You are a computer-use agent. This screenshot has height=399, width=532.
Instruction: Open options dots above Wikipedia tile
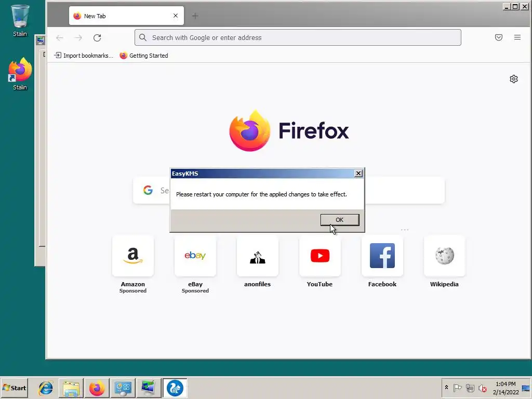(x=405, y=230)
